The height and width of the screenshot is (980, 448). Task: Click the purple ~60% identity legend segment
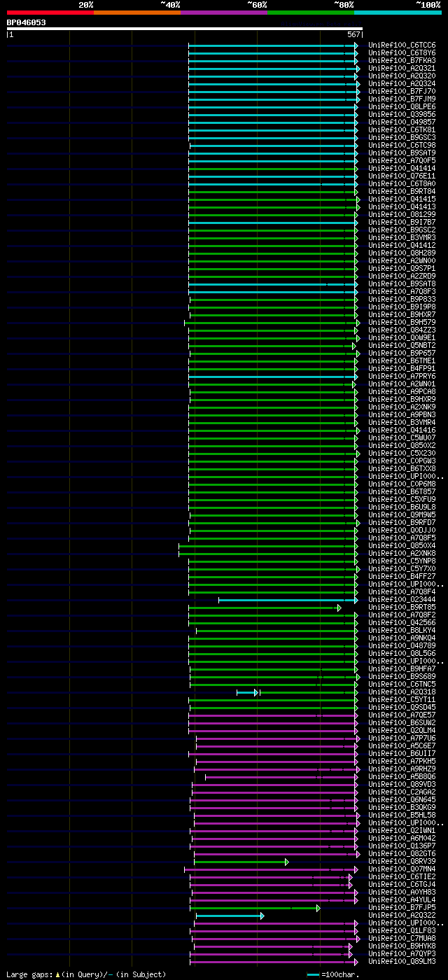click(224, 13)
